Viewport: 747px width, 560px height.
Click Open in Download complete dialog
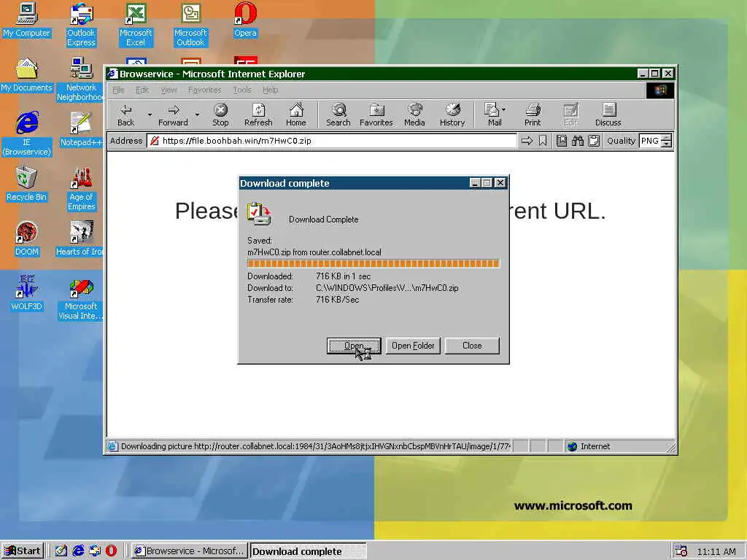(354, 346)
